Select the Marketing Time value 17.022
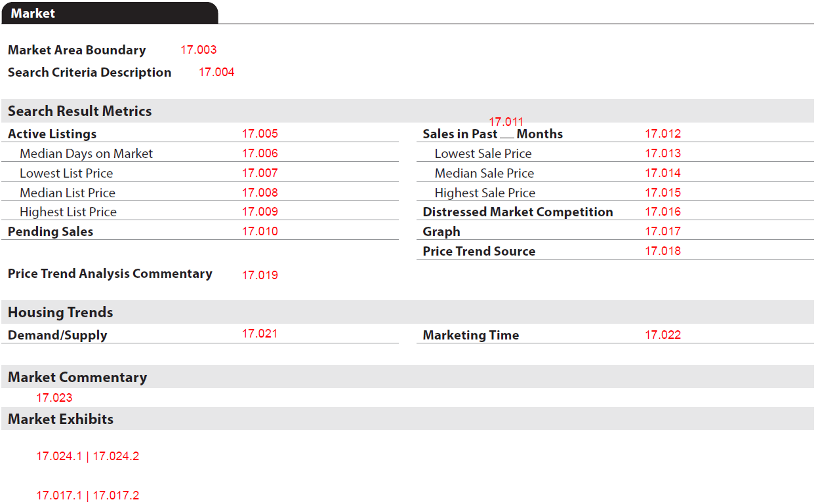Screen dimensions: 818x504 [x=663, y=335]
